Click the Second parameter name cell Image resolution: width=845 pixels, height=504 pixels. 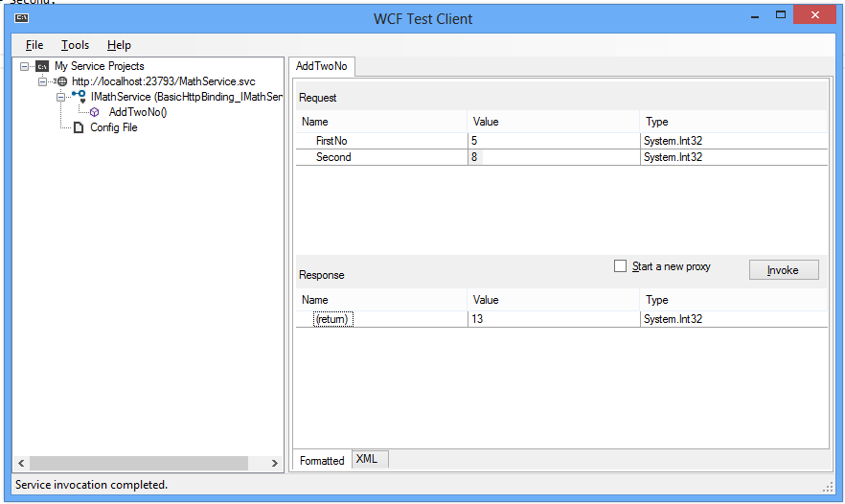point(381,157)
